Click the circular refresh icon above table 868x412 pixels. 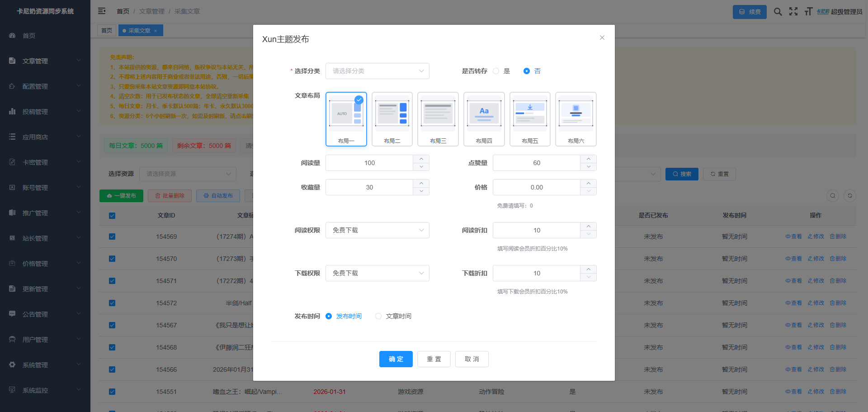[850, 196]
